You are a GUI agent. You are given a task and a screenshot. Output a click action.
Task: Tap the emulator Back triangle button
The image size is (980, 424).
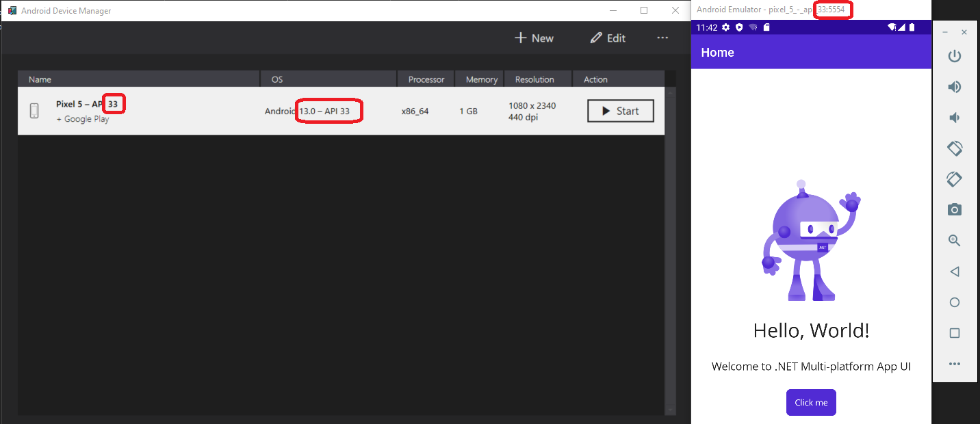click(x=955, y=271)
